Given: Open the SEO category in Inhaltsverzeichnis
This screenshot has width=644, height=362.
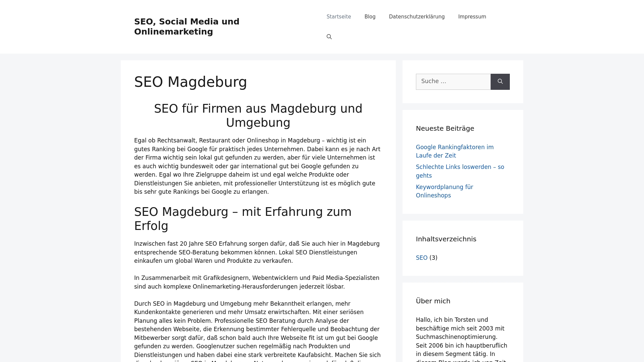Looking at the screenshot, I should click(422, 258).
